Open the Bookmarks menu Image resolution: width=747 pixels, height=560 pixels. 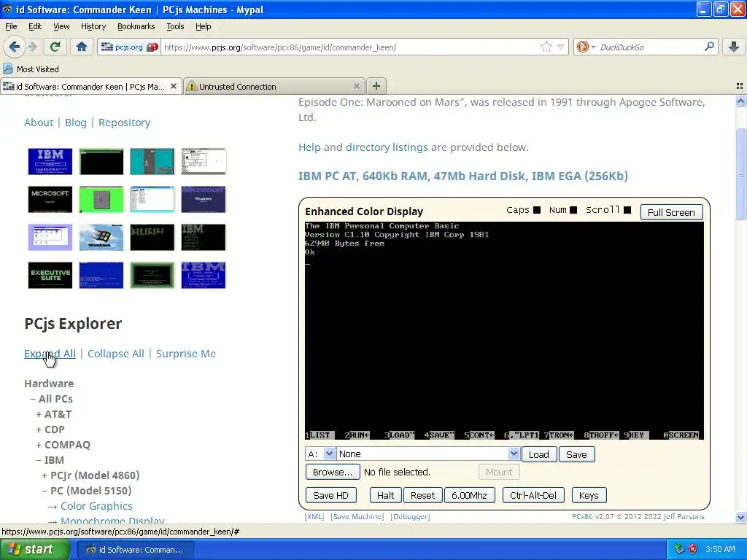[136, 26]
